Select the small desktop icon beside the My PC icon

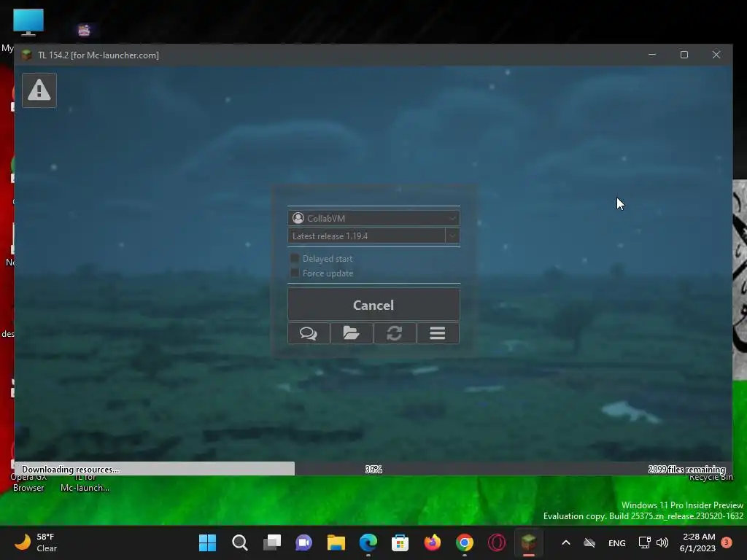[x=84, y=31]
